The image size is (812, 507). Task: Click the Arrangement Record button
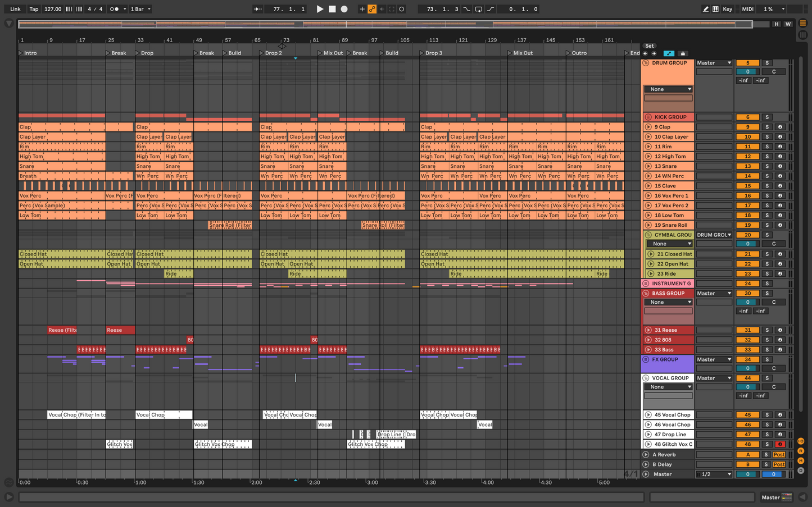pyautogui.click(x=344, y=9)
